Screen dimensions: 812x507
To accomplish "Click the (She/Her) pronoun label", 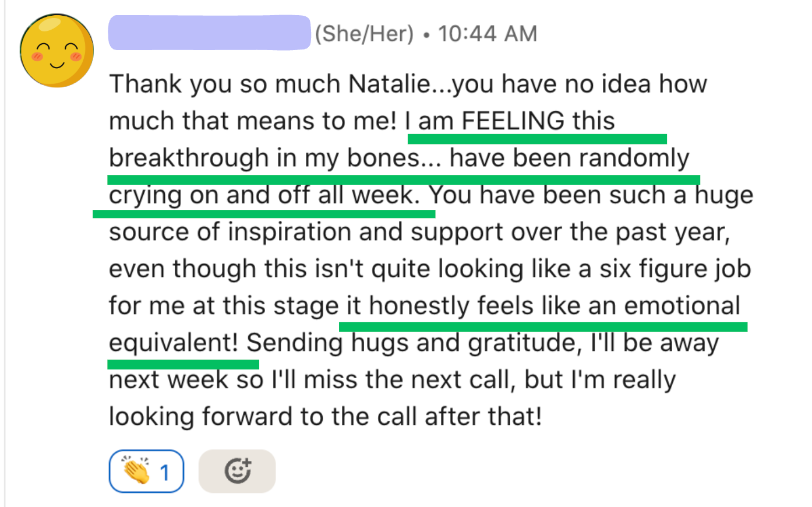I will coord(364,34).
